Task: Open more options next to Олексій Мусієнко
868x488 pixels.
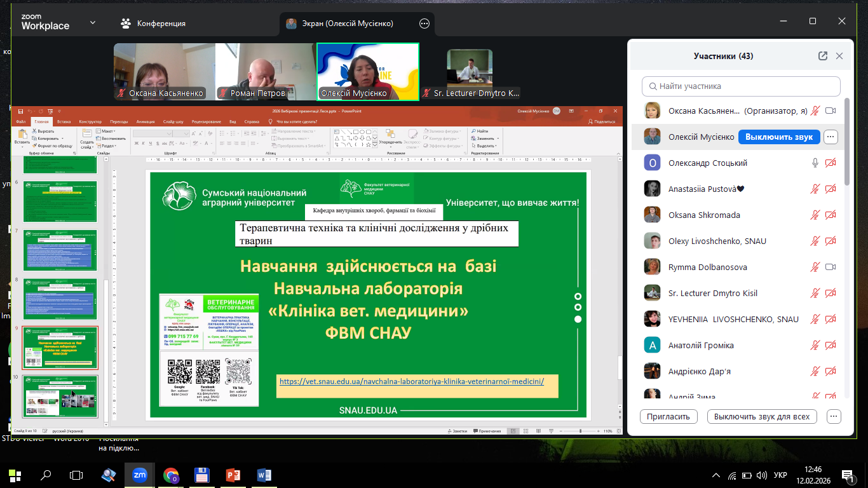Action: click(x=831, y=137)
